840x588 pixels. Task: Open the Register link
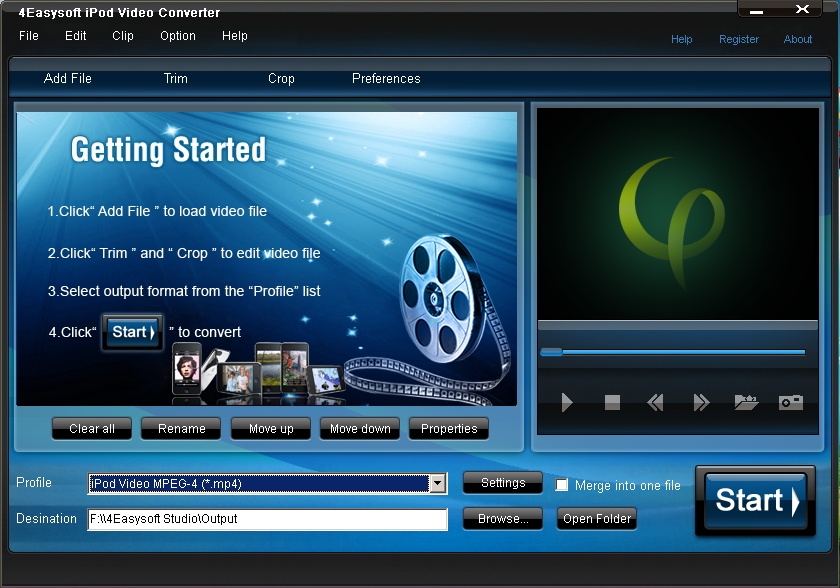point(739,39)
